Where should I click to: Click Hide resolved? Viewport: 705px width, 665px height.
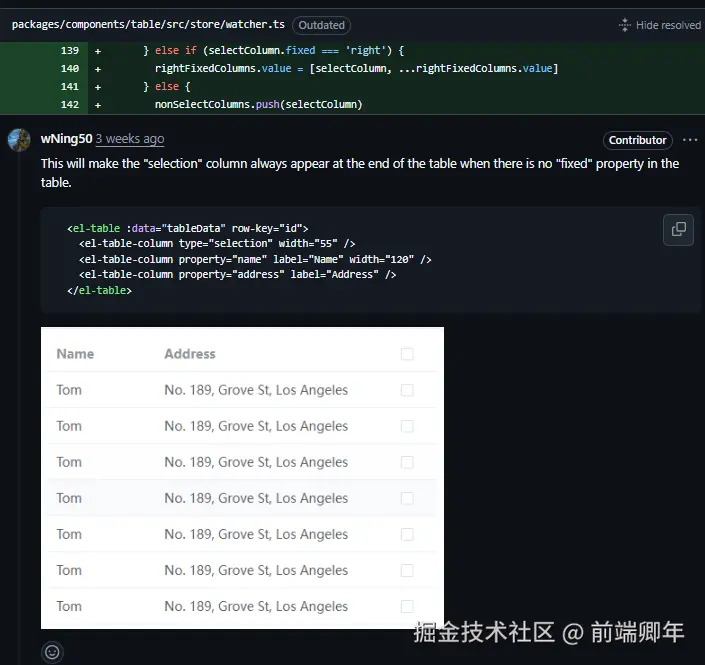pyautogui.click(x=660, y=25)
